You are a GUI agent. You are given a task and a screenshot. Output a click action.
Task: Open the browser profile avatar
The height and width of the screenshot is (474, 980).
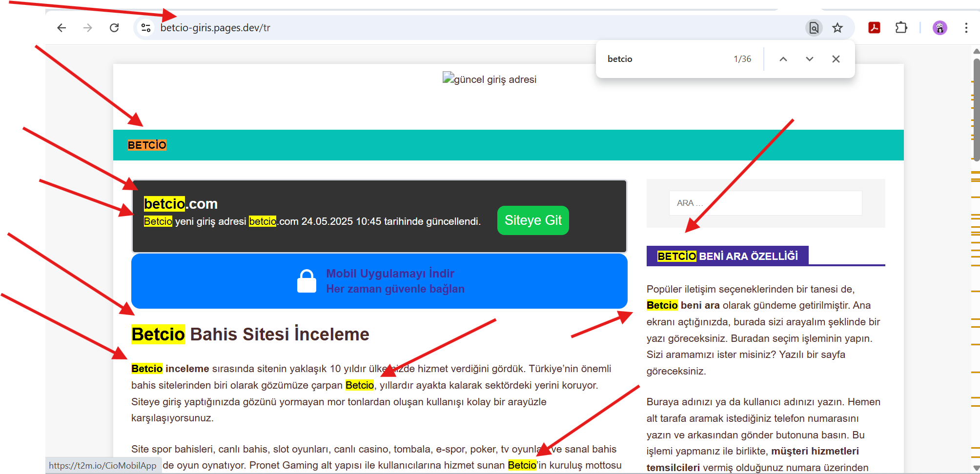point(939,28)
